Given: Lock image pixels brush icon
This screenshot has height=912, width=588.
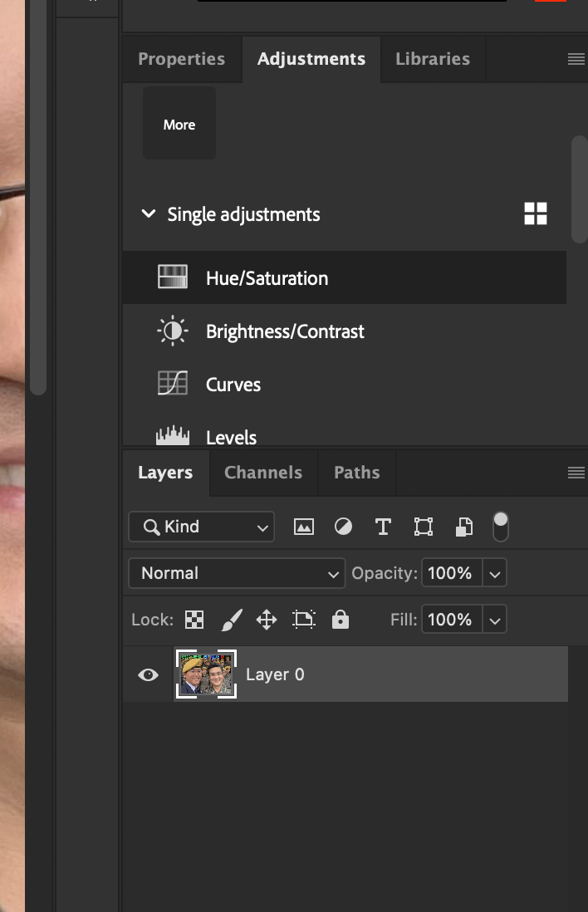Looking at the screenshot, I should [x=232, y=620].
